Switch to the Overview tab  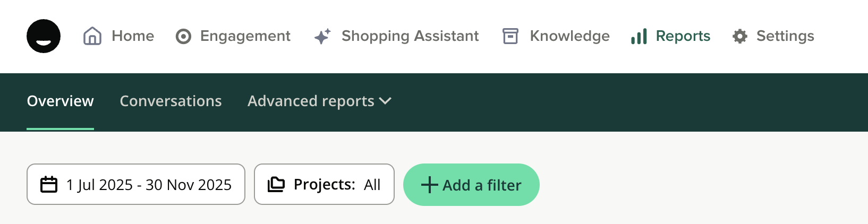pyautogui.click(x=60, y=101)
